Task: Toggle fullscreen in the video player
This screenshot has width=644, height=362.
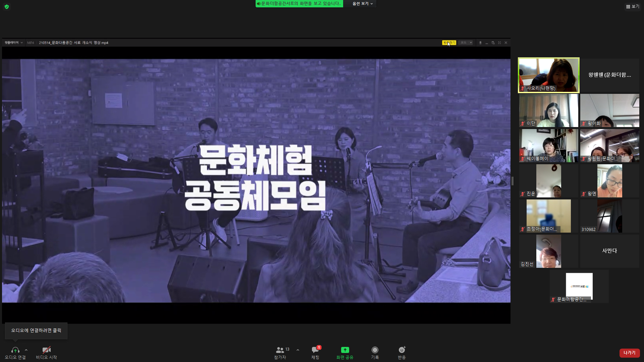Action: [x=499, y=43]
